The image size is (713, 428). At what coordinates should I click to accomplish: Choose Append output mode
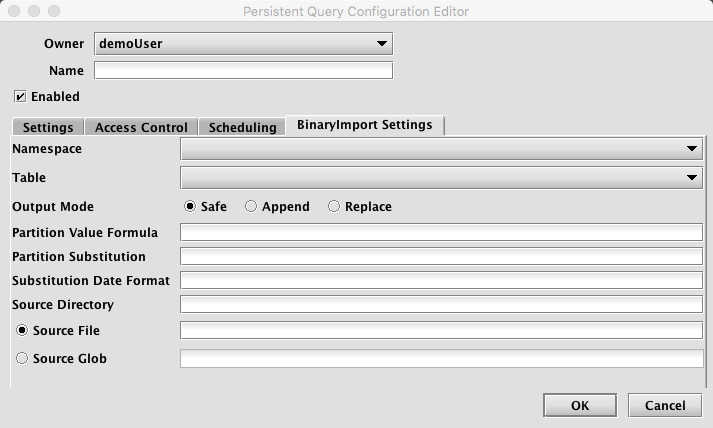point(251,207)
